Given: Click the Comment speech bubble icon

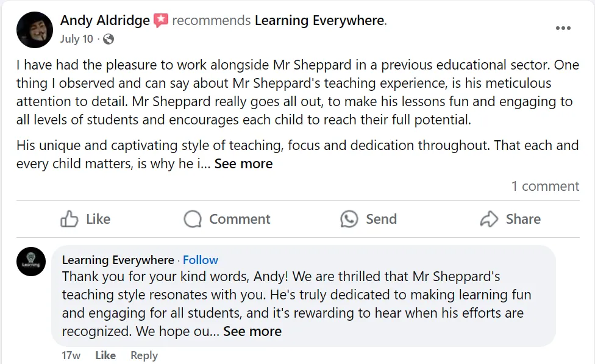Looking at the screenshot, I should tap(193, 219).
